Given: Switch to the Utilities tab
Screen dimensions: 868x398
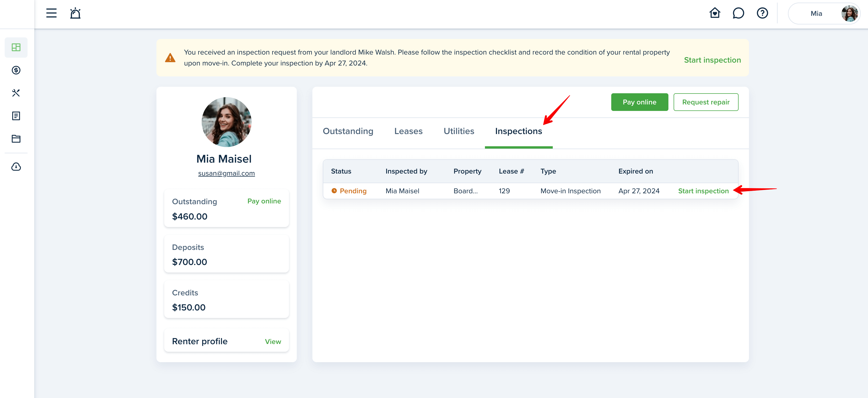Looking at the screenshot, I should (459, 131).
